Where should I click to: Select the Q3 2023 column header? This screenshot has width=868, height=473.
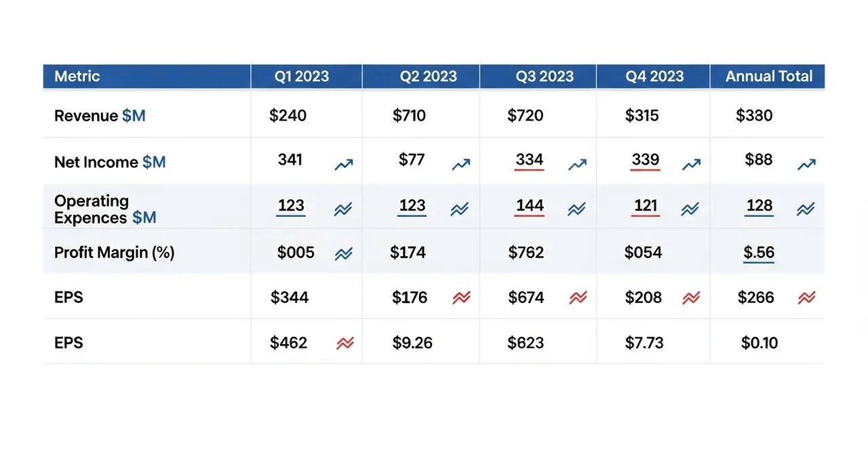545,77
